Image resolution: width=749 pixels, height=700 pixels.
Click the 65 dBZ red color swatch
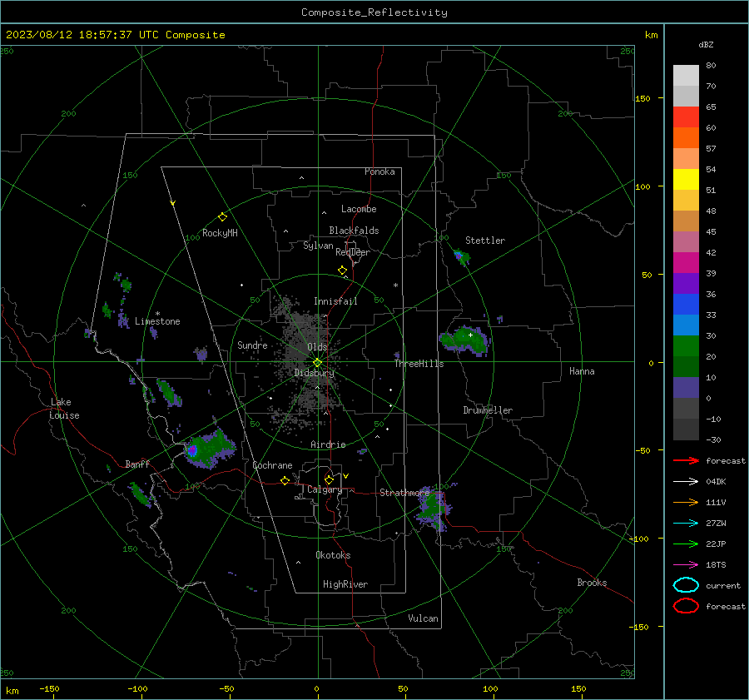(x=686, y=117)
